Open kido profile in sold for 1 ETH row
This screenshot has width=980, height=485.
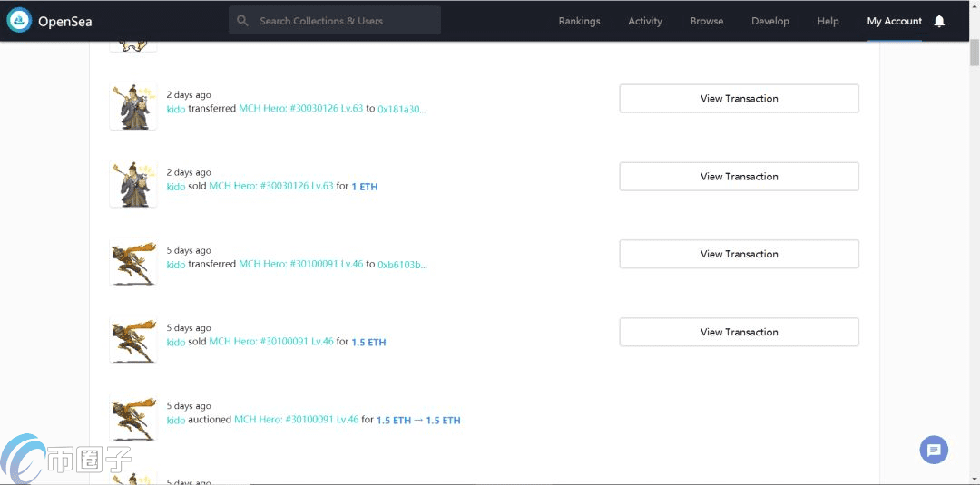click(176, 187)
